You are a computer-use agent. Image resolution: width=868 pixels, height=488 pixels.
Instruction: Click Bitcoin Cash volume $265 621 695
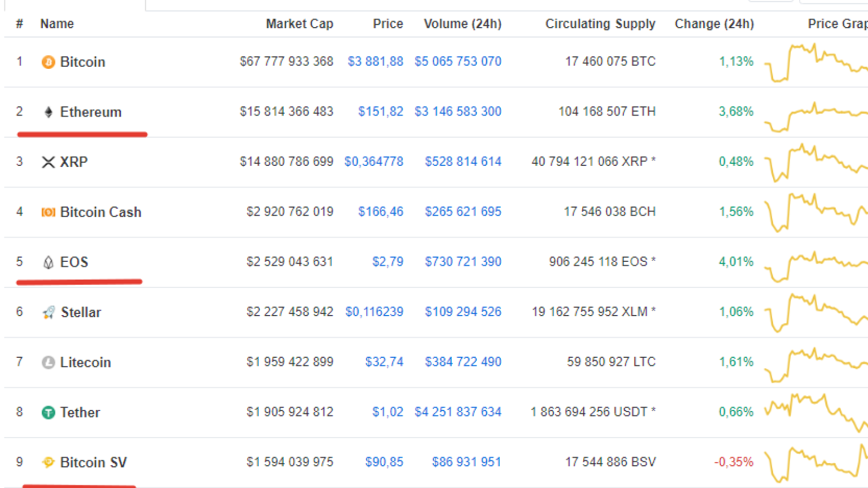click(x=463, y=211)
